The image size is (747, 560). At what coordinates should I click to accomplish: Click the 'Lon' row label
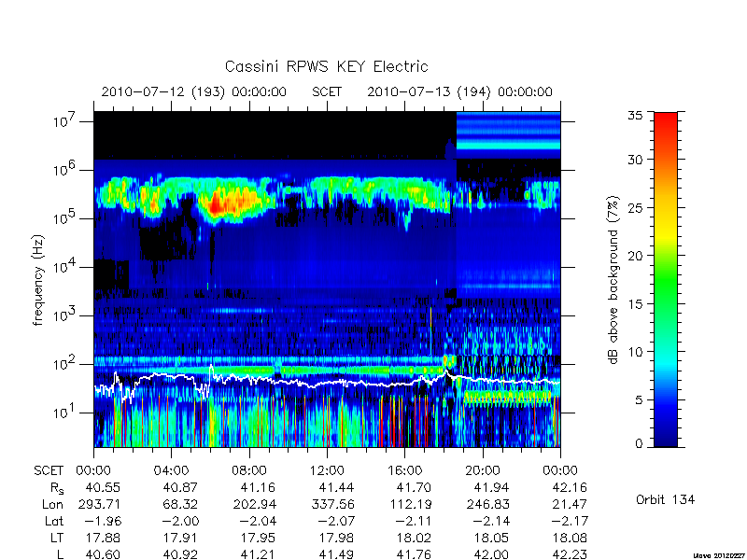pos(53,504)
